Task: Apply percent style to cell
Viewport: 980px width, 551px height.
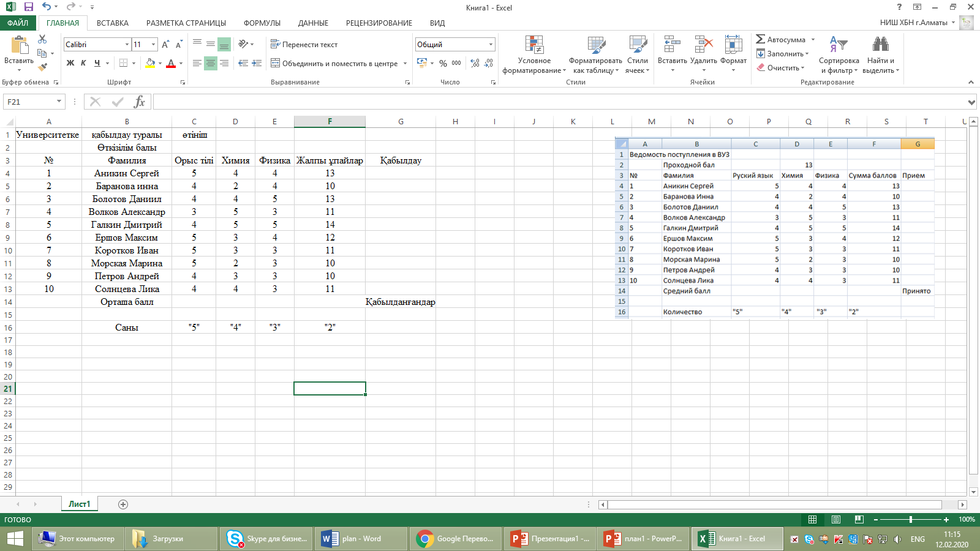Action: point(443,63)
